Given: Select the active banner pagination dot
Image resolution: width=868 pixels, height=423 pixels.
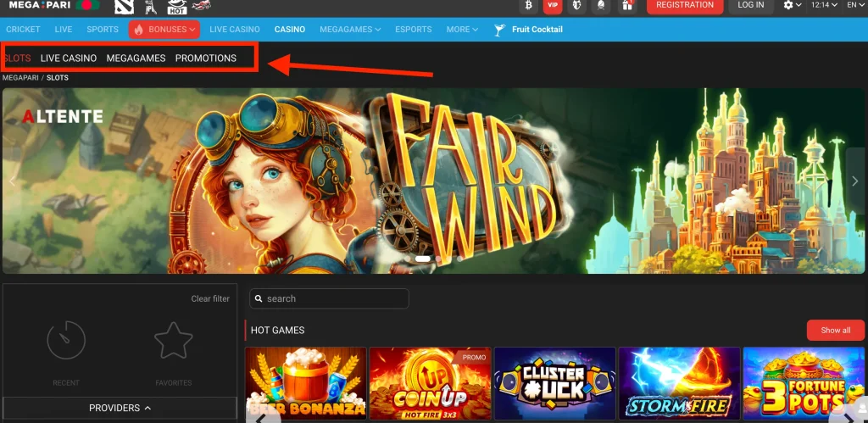Looking at the screenshot, I should 422,259.
